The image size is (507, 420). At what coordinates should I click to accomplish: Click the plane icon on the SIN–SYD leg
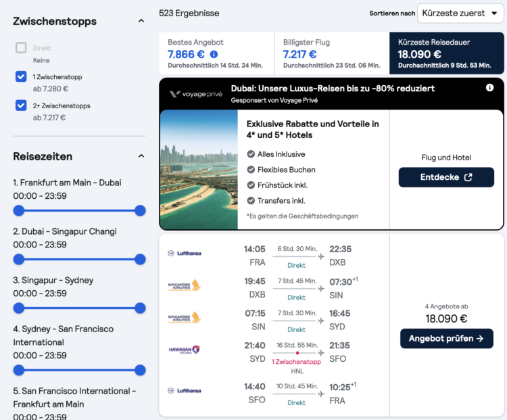pos(321,321)
